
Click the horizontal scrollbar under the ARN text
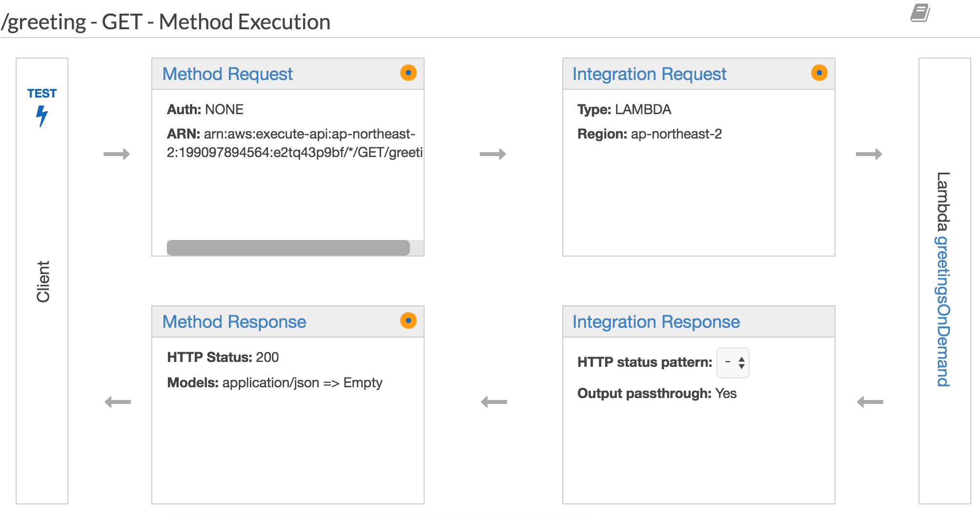point(288,247)
